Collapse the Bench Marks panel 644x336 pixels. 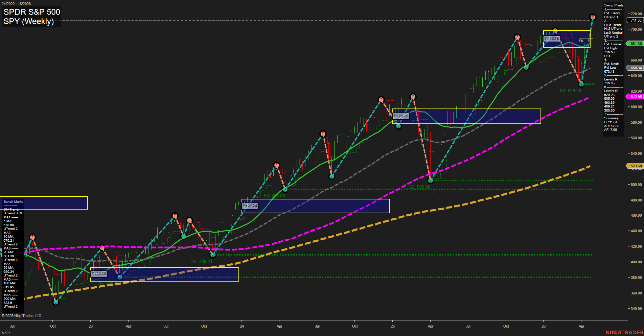click(x=13, y=201)
